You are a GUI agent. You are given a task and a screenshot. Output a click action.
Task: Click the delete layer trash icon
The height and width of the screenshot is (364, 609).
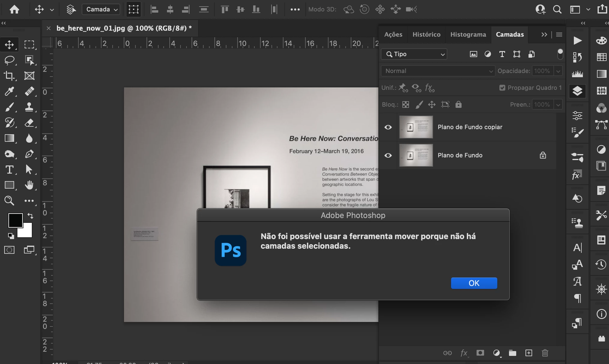pos(545,353)
